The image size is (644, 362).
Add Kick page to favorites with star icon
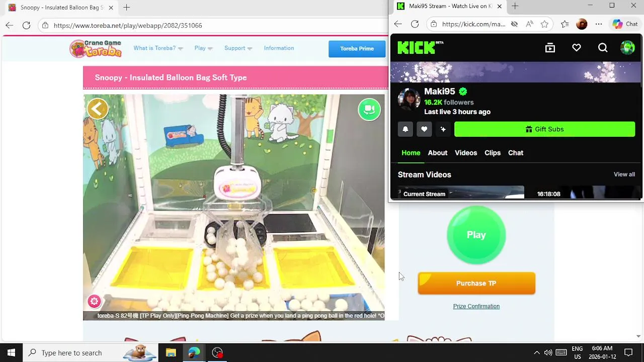tap(544, 24)
